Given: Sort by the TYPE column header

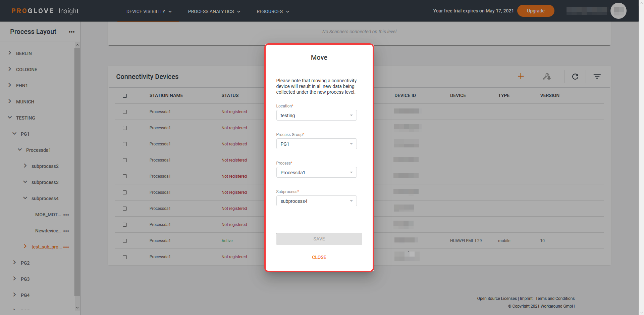Looking at the screenshot, I should (x=503, y=96).
